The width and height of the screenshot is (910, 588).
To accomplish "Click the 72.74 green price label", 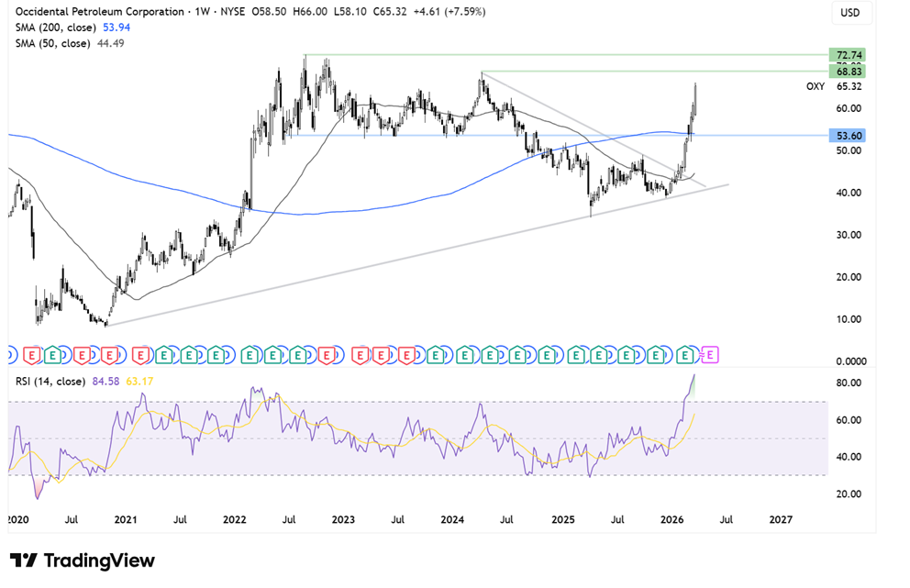I will (848, 55).
